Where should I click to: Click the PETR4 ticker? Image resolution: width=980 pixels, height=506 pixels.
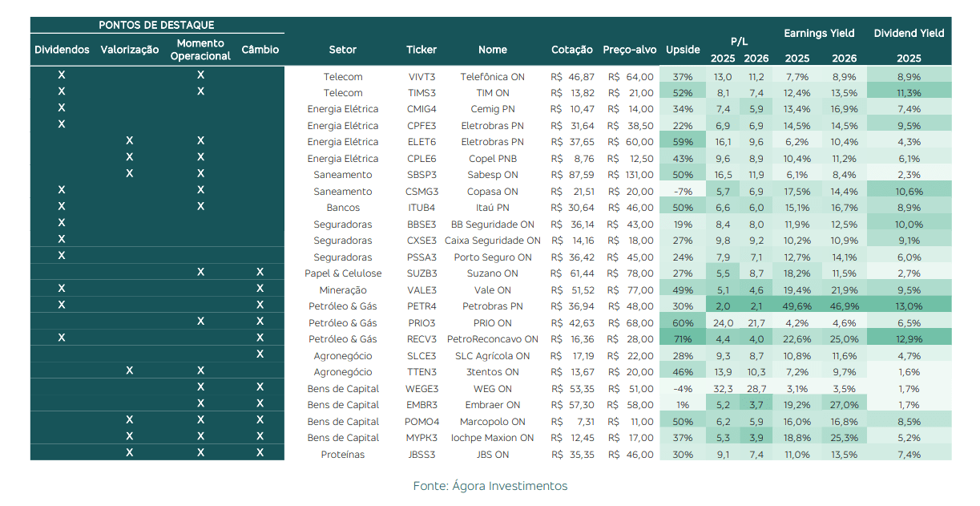[x=421, y=306]
